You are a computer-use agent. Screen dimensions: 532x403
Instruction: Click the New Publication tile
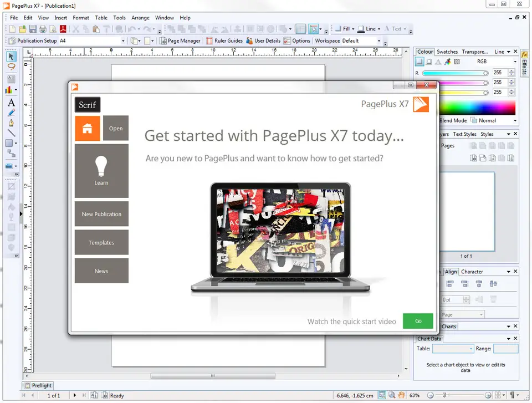101,214
